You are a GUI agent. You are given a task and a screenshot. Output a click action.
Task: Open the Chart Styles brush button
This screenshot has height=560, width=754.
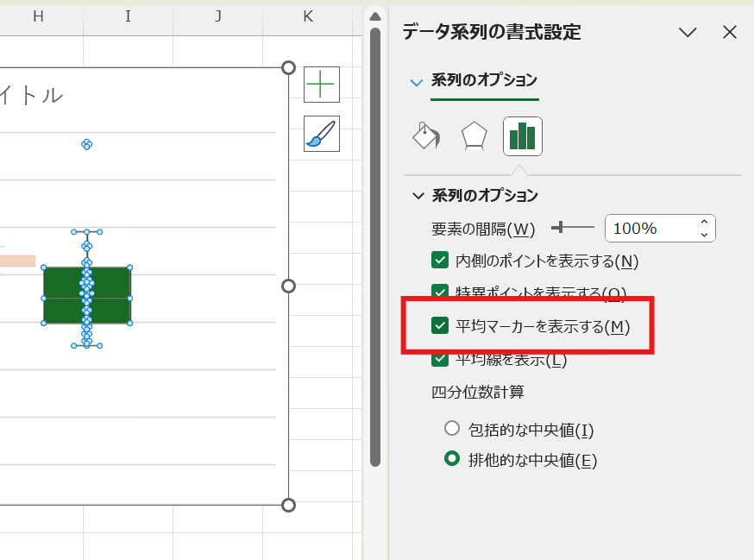point(321,133)
